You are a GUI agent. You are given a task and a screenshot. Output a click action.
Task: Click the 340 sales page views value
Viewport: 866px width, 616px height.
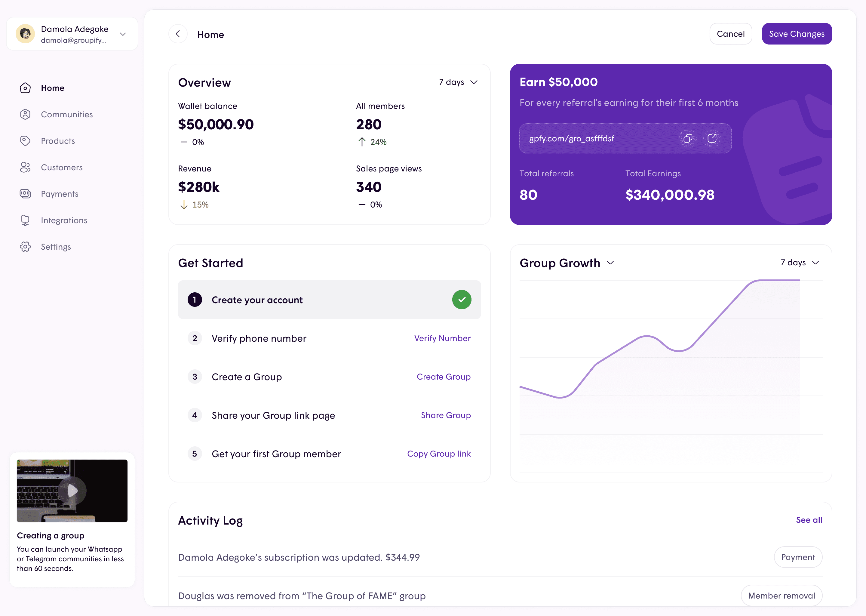tap(369, 187)
